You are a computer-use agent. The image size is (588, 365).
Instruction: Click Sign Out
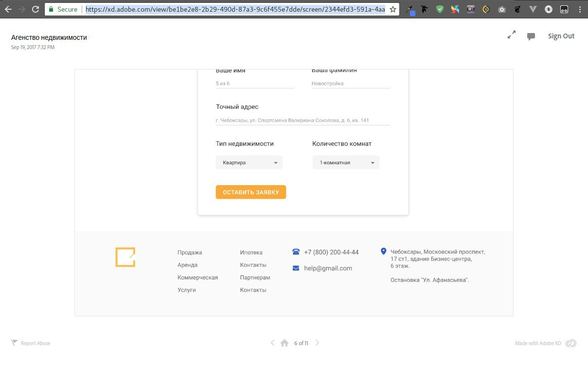[561, 36]
